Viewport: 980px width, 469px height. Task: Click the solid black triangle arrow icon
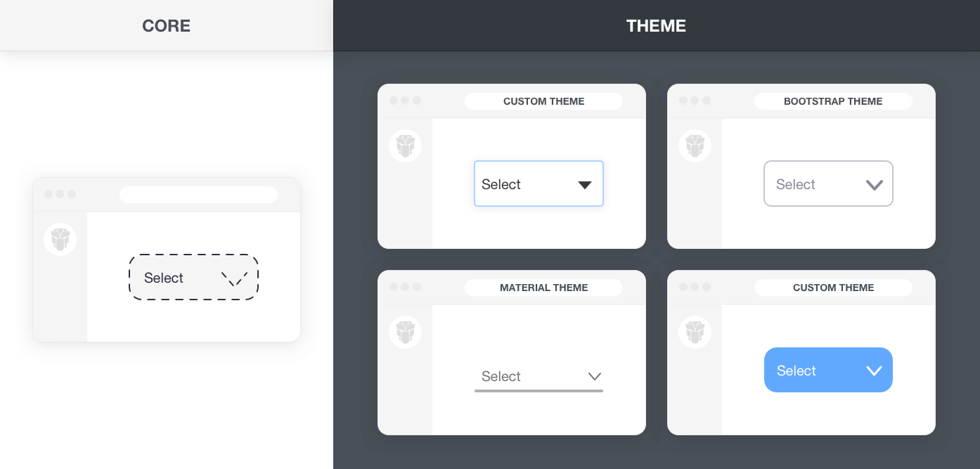[585, 185]
